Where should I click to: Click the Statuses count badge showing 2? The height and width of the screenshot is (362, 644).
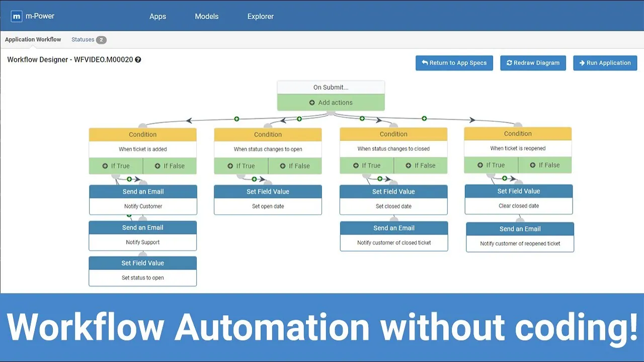[101, 40]
